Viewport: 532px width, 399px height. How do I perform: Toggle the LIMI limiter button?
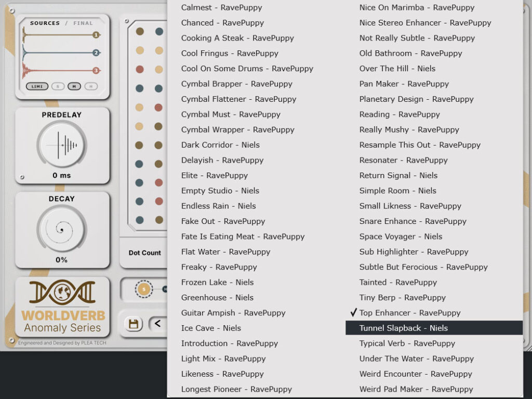37,87
